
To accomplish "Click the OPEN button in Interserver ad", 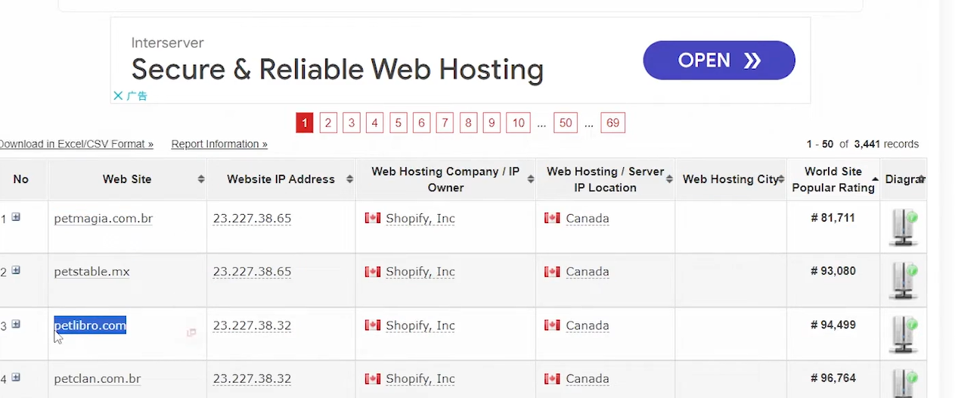I will 719,61.
